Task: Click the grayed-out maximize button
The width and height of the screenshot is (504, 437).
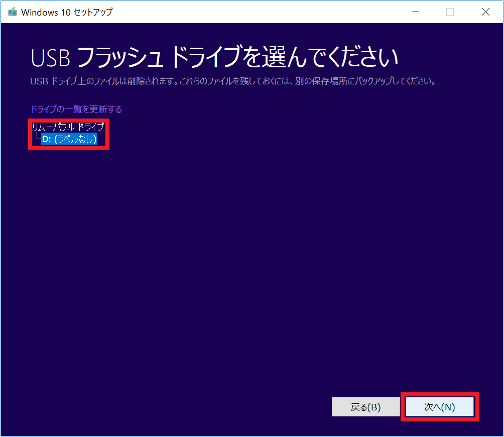Action: click(x=450, y=12)
